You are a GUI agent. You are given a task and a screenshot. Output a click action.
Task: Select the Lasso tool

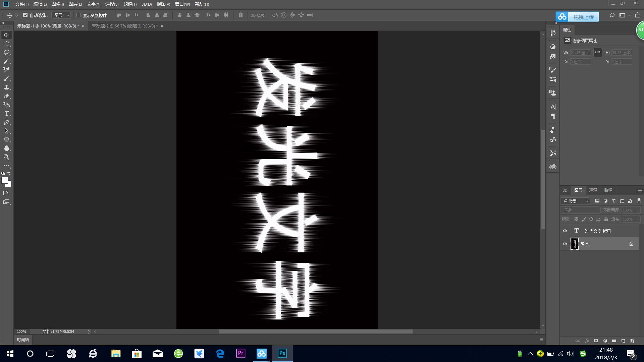pyautogui.click(x=6, y=52)
